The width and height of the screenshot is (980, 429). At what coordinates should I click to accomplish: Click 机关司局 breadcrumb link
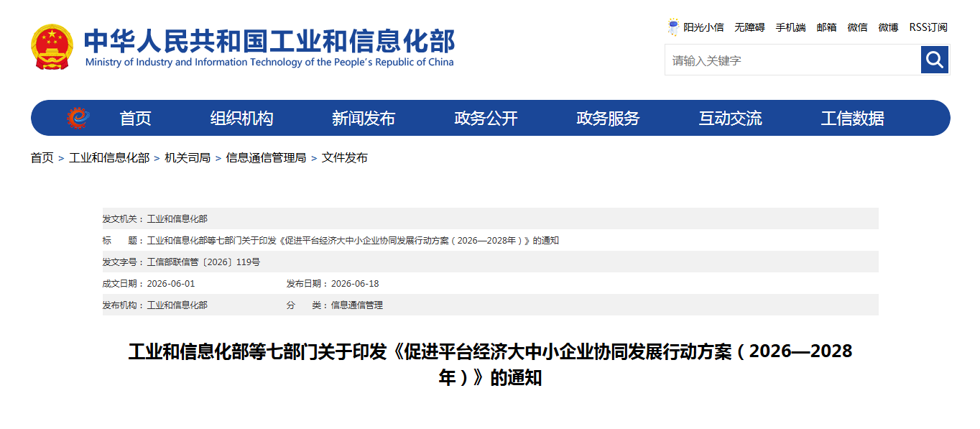pyautogui.click(x=188, y=157)
